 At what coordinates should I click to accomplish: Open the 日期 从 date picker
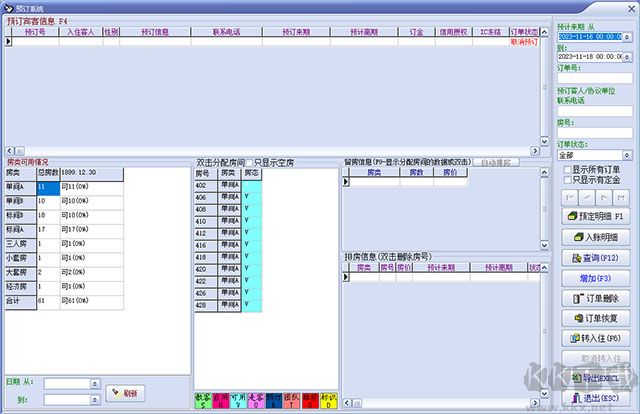(95, 383)
